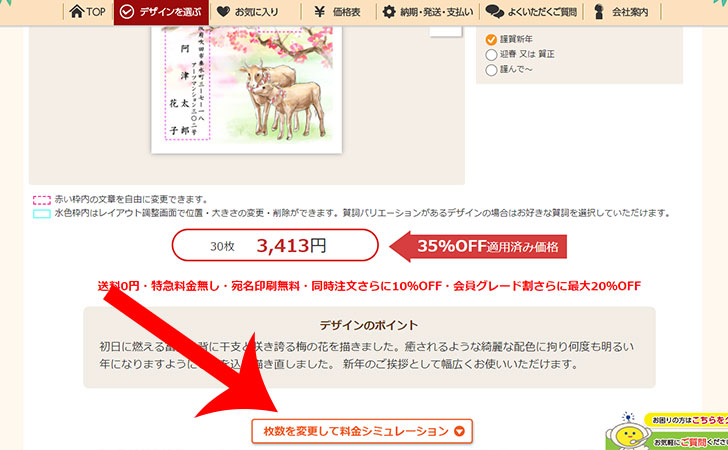Click the heart icon for お気に入り
This screenshot has height=450, width=728.
(x=223, y=11)
